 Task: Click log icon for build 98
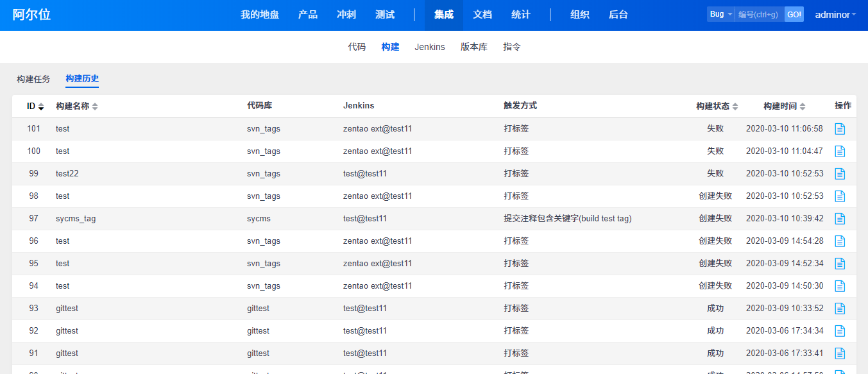coord(840,196)
